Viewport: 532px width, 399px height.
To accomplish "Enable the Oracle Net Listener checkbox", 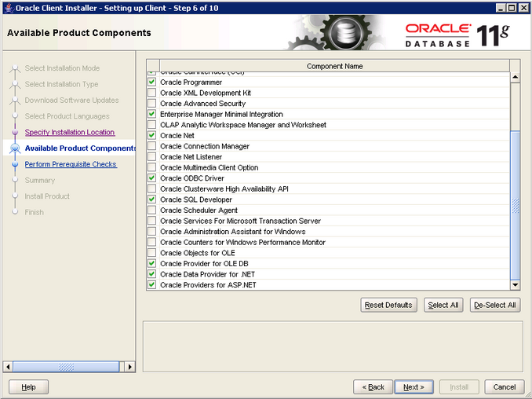I will click(x=151, y=157).
